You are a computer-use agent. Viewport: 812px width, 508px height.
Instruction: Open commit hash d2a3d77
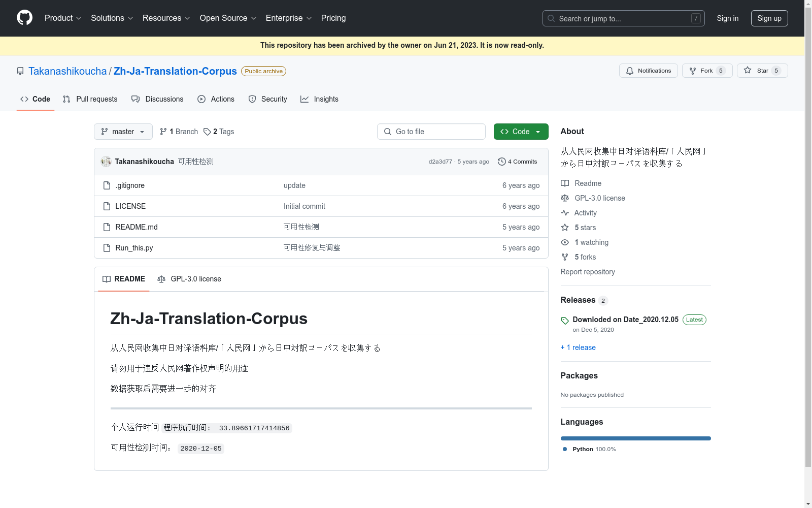click(440, 162)
